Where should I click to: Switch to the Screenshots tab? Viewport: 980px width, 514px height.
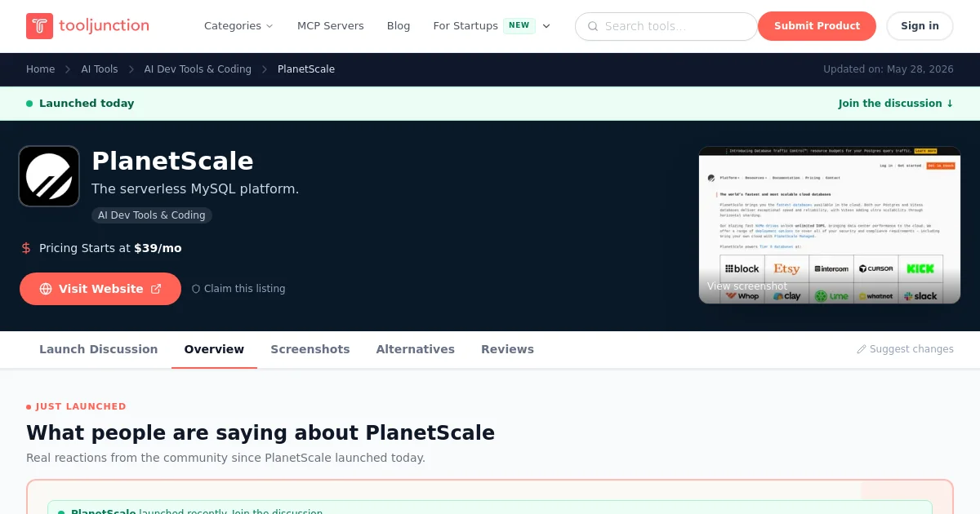(310, 349)
